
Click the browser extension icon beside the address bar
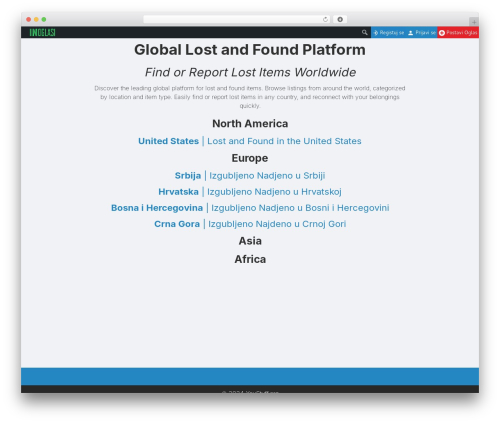coord(340,19)
